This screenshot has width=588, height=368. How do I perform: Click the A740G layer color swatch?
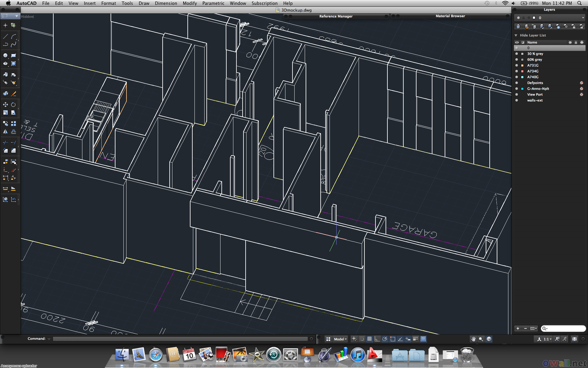[x=522, y=77]
